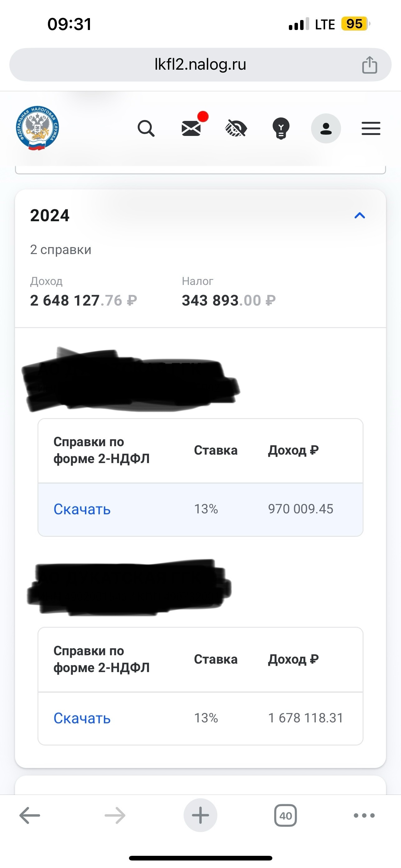Screen dimensions: 401x868
Task: Open the hamburger menu
Action: pyautogui.click(x=371, y=128)
